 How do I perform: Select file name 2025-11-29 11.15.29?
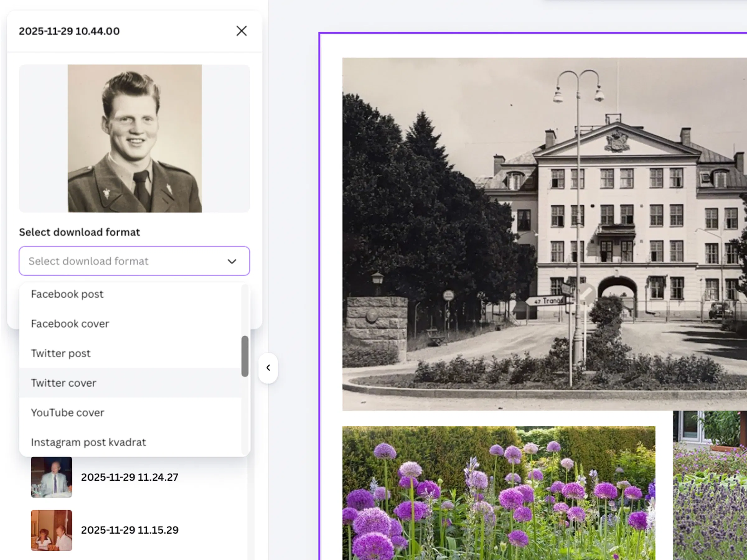(130, 530)
